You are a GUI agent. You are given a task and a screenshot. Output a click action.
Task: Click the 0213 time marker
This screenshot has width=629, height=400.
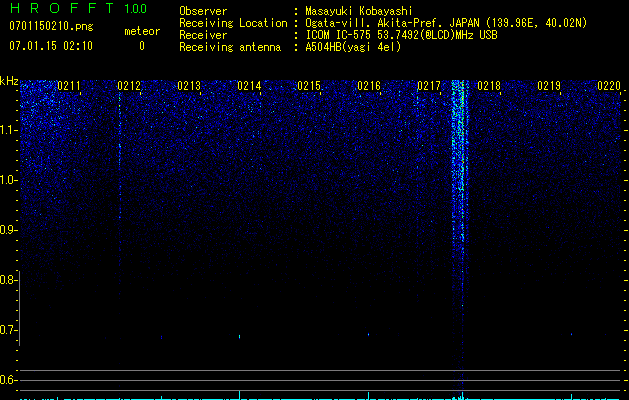pos(189,86)
